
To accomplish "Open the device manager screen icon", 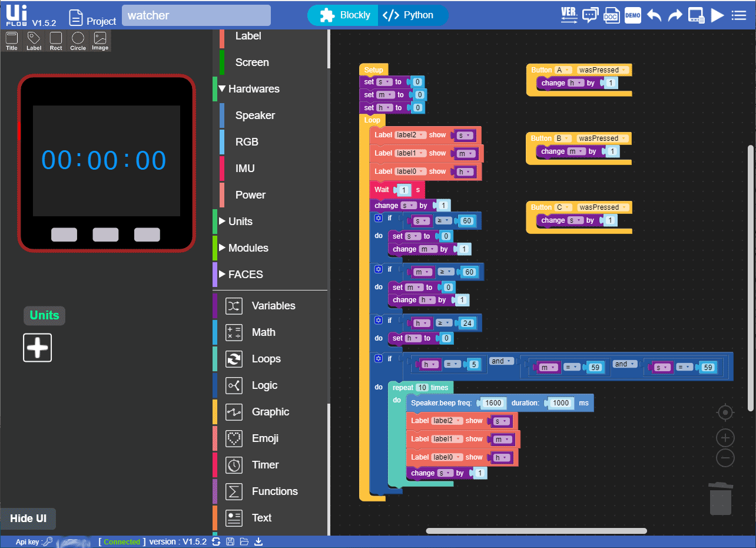I will [x=696, y=15].
